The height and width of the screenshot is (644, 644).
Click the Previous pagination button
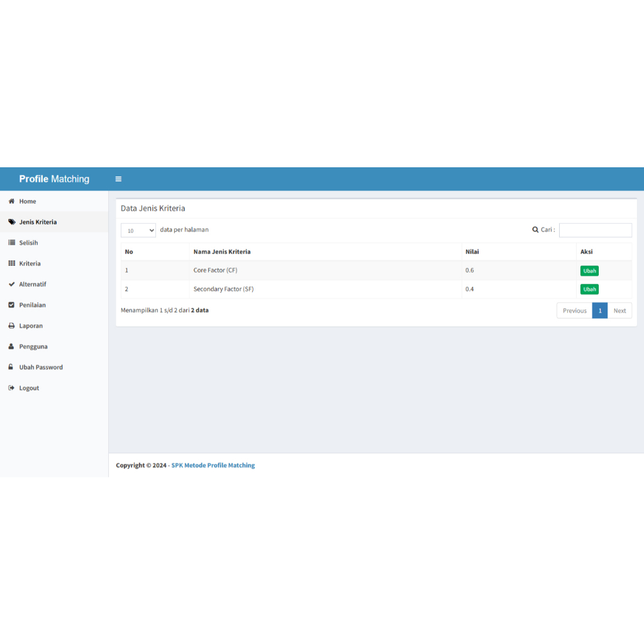pos(575,311)
